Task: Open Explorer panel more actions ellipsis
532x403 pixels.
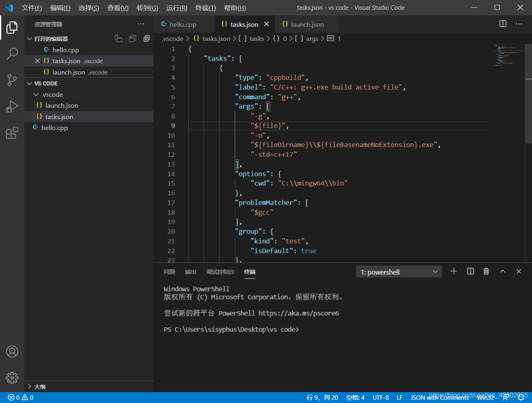Action: click(x=140, y=24)
